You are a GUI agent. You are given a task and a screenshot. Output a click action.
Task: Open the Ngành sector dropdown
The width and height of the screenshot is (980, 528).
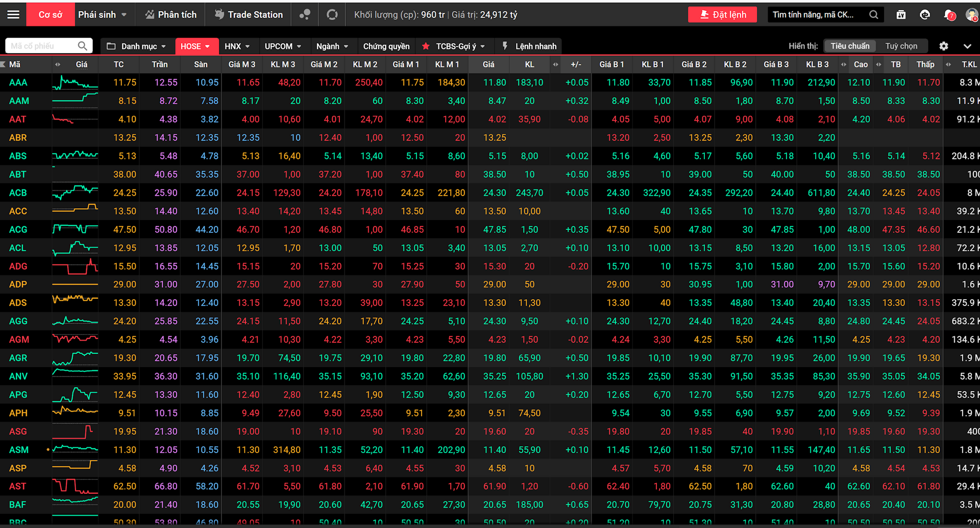[332, 46]
